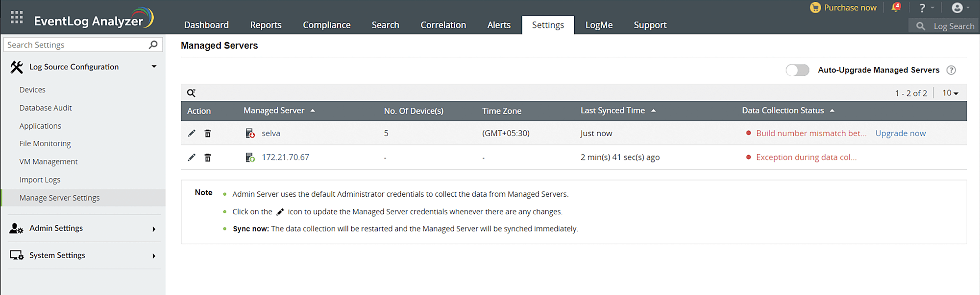Image resolution: width=980 pixels, height=295 pixels.
Task: Click the Purchase now link
Action: tap(850, 7)
